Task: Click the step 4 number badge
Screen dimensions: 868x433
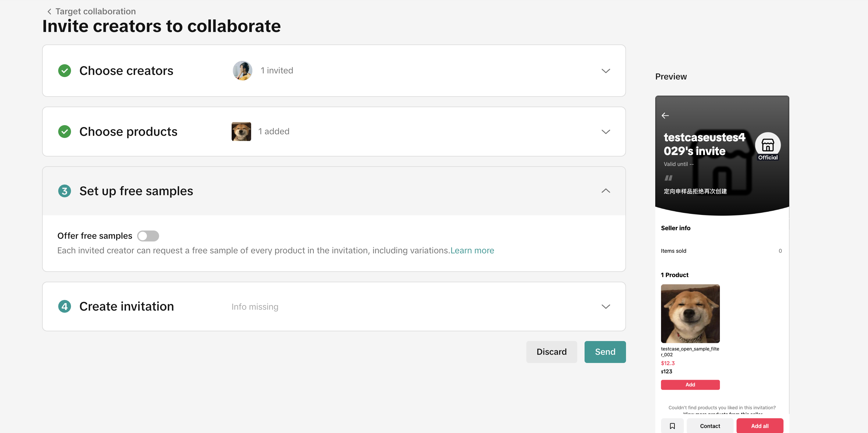Action: pos(64,306)
